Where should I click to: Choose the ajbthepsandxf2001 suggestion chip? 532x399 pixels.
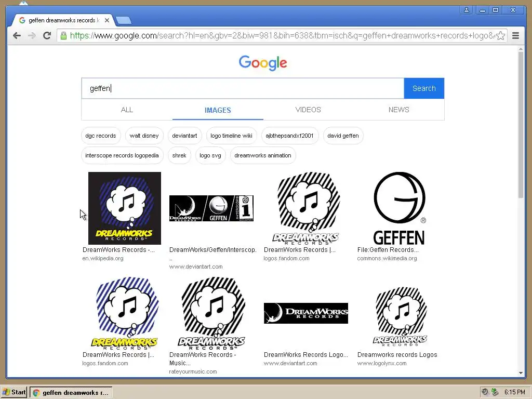tap(290, 136)
